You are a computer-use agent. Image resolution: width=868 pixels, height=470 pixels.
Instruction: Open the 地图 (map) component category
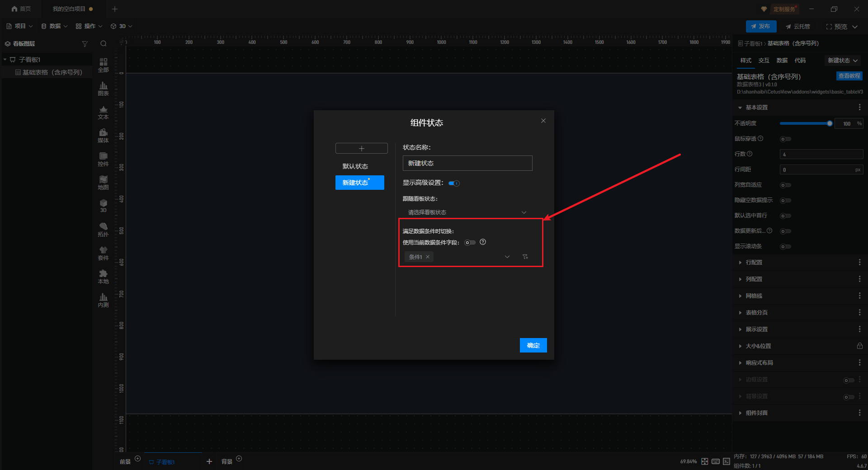tap(103, 183)
